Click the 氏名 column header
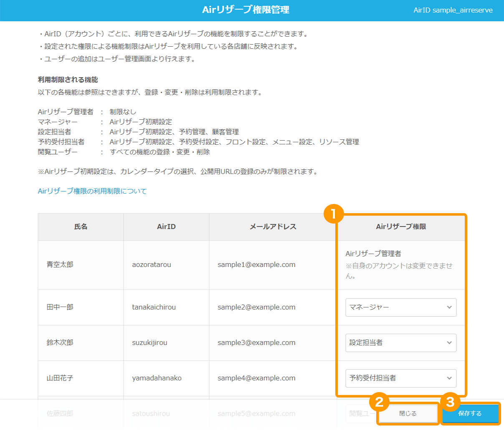Screen dimensions: 504x438 (81, 227)
